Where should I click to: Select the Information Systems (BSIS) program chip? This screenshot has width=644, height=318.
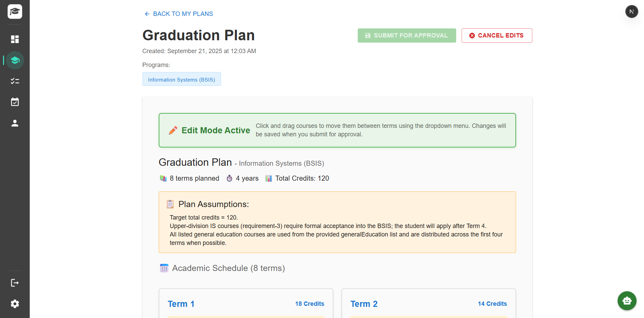[181, 79]
